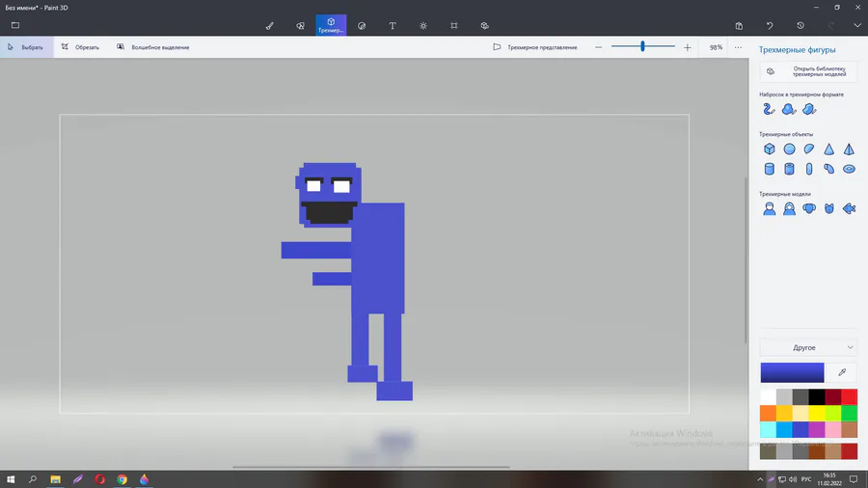Choose the indigo blue color swatch
This screenshot has height=488, width=868.
coord(800,429)
